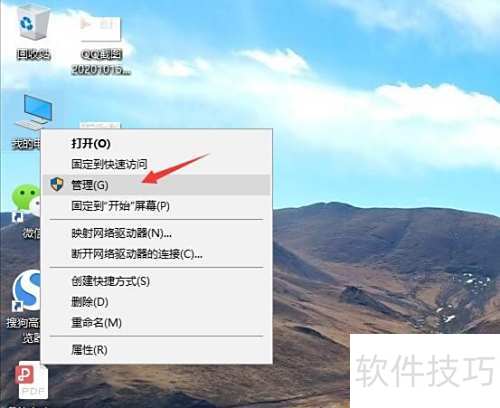Click the WeChat desktop shortcut icon

pyautogui.click(x=26, y=200)
